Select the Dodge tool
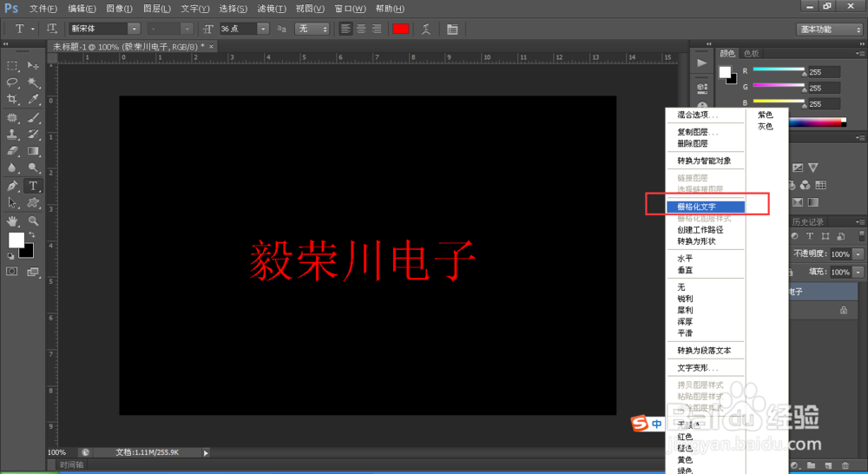The width and height of the screenshot is (868, 474). 33,168
